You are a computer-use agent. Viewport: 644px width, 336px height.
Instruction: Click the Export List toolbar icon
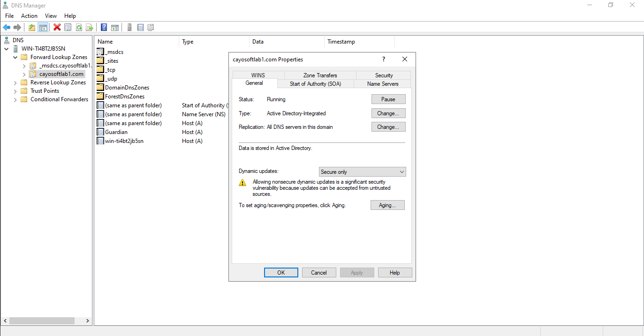click(89, 28)
